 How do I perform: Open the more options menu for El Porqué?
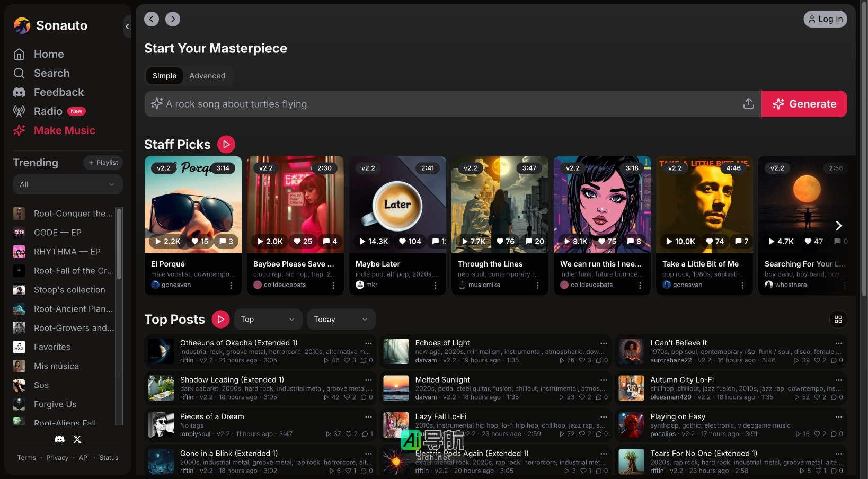click(231, 285)
